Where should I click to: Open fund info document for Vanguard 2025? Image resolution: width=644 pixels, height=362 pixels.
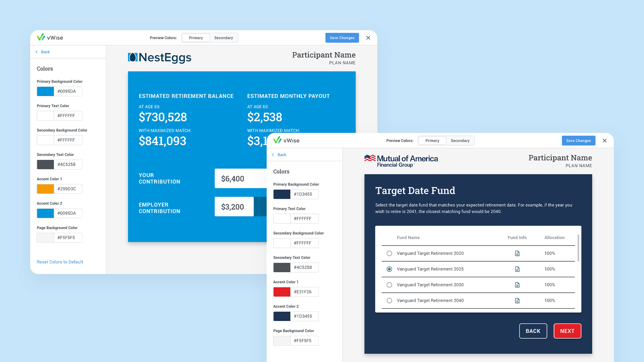pyautogui.click(x=517, y=269)
